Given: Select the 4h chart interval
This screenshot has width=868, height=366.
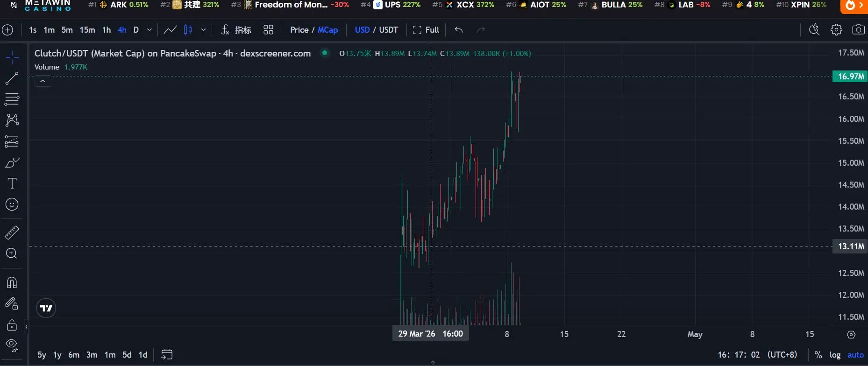Looking at the screenshot, I should [x=122, y=30].
